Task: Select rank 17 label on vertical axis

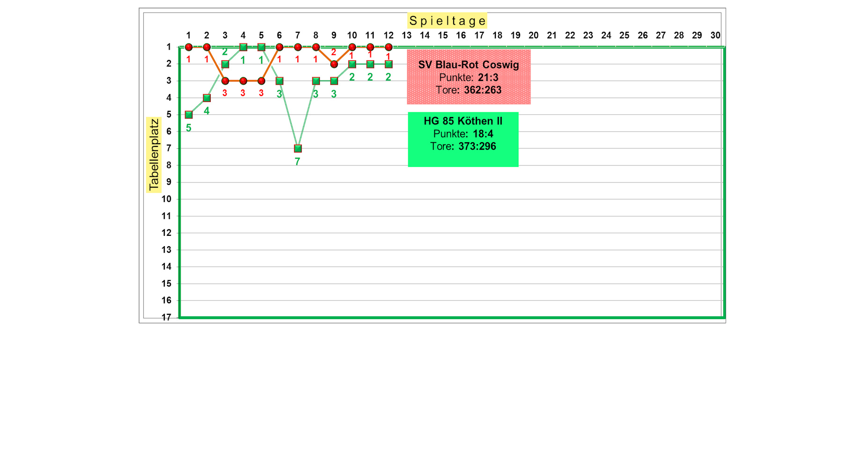Action: 166,317
